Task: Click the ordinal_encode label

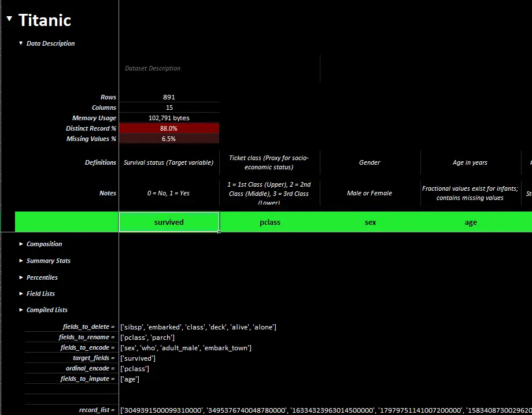Action: (90, 368)
